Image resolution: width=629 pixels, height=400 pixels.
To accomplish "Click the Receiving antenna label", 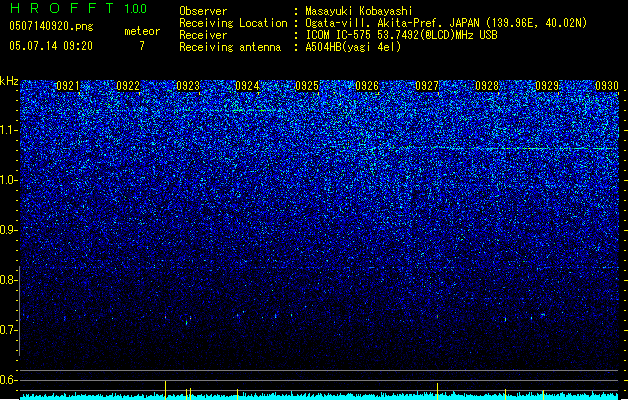I will (230, 47).
